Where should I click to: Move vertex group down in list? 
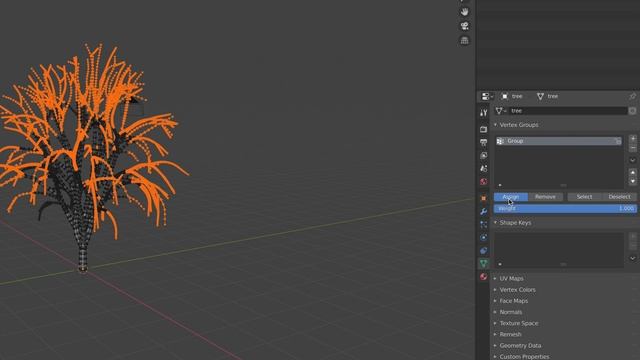pyautogui.click(x=633, y=181)
